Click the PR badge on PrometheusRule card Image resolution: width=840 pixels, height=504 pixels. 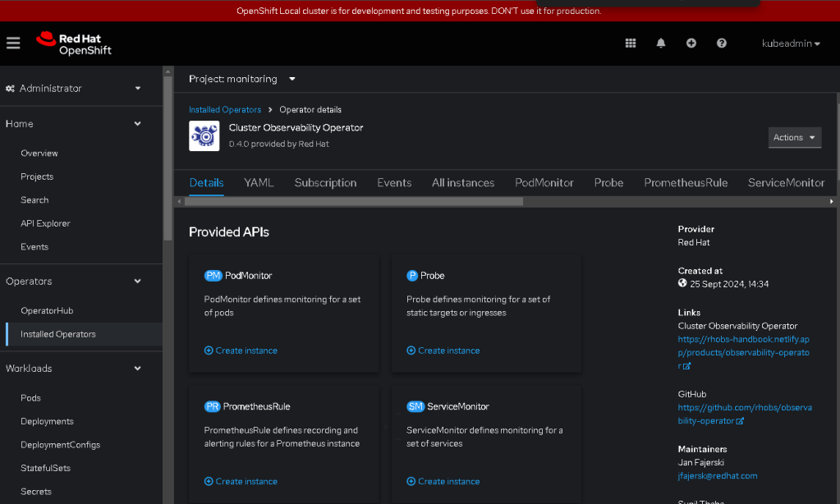tap(212, 406)
